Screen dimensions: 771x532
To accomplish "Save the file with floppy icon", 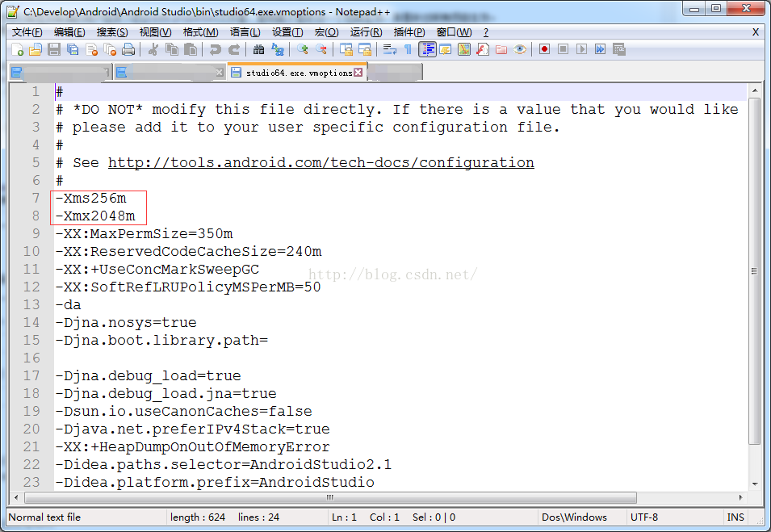I will coord(54,49).
